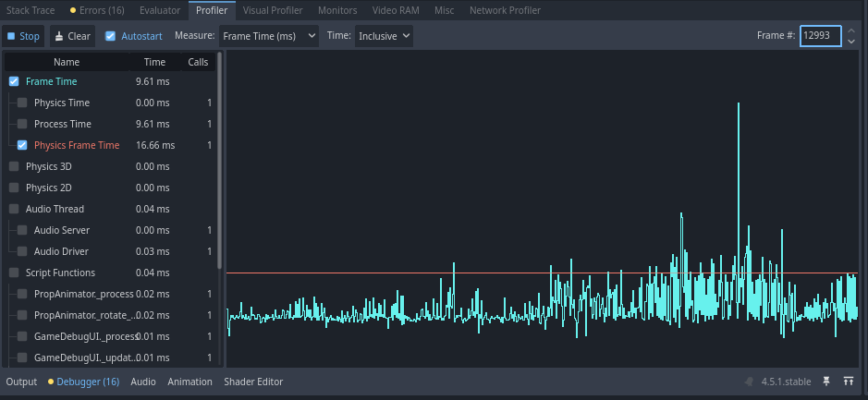
Task: Clear the profiler data
Action: [72, 36]
